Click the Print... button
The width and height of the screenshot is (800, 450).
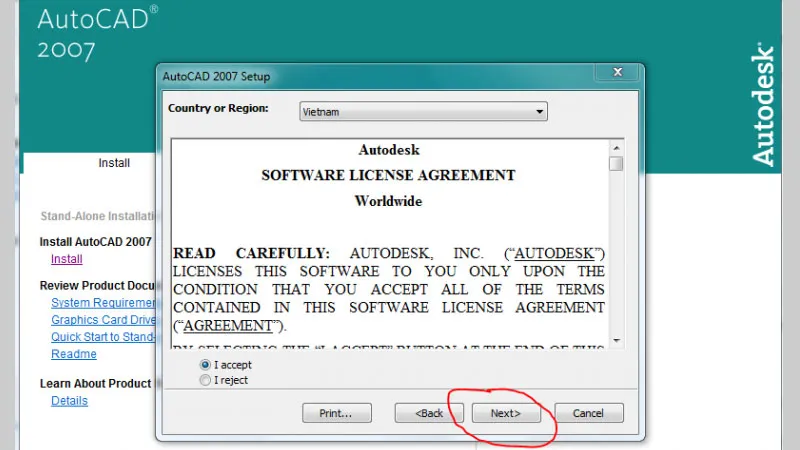coord(336,413)
